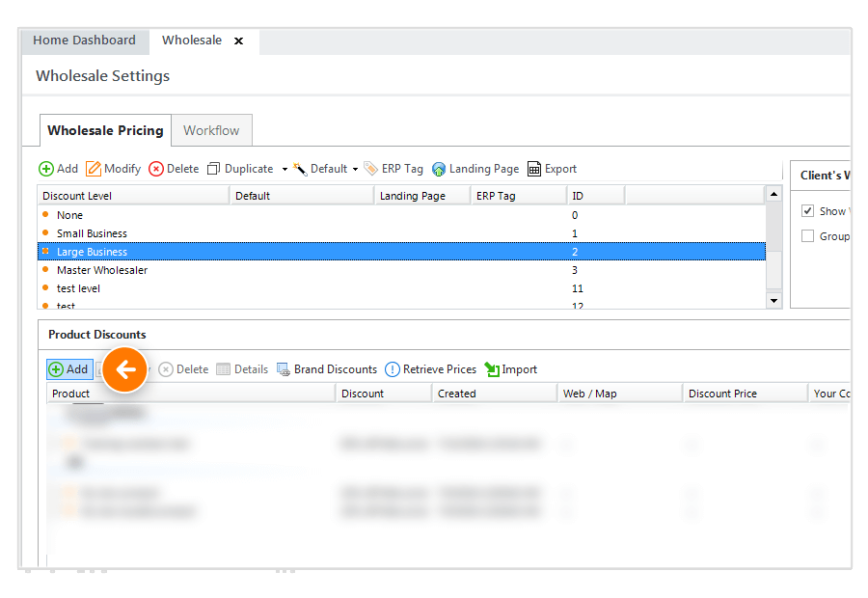Switch to the Workflow tab
Image resolution: width=868 pixels, height=598 pixels.
[211, 130]
